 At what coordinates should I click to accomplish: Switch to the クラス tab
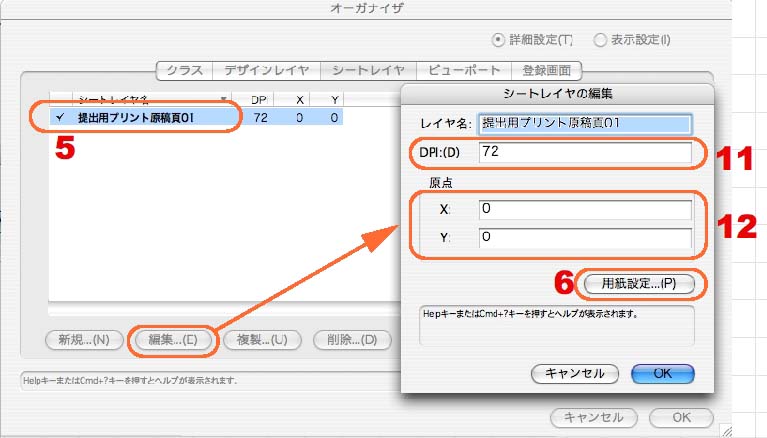click(x=183, y=71)
